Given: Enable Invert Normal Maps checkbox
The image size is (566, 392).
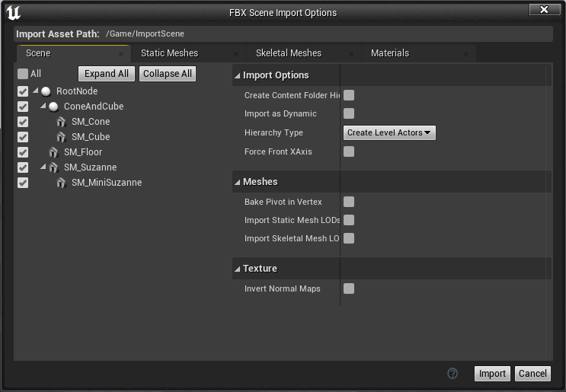Looking at the screenshot, I should [349, 288].
